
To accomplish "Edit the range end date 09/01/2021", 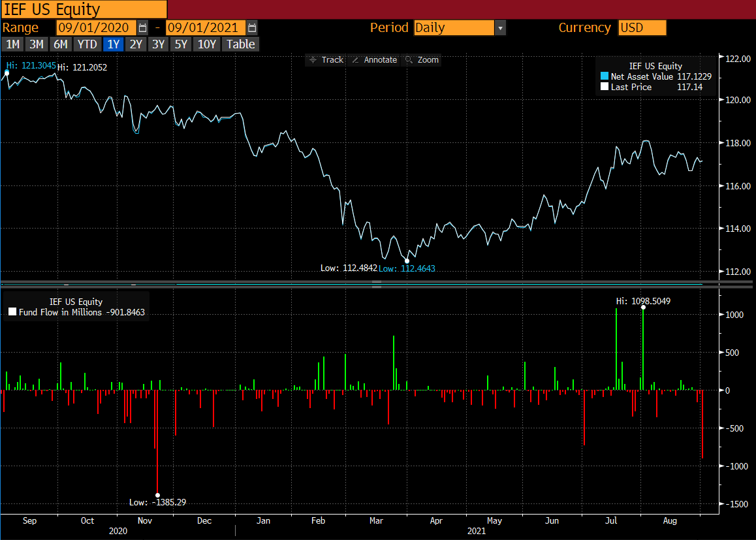I will [x=206, y=28].
